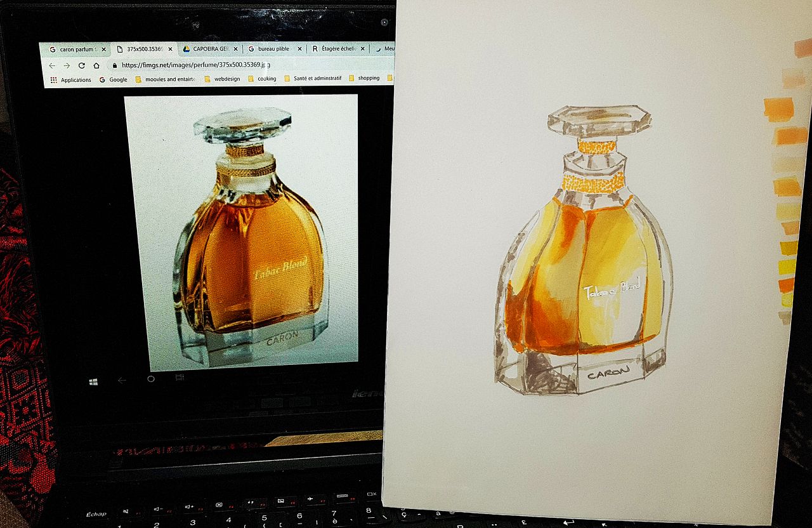Open the webdesign bookmark folder

tap(222, 79)
